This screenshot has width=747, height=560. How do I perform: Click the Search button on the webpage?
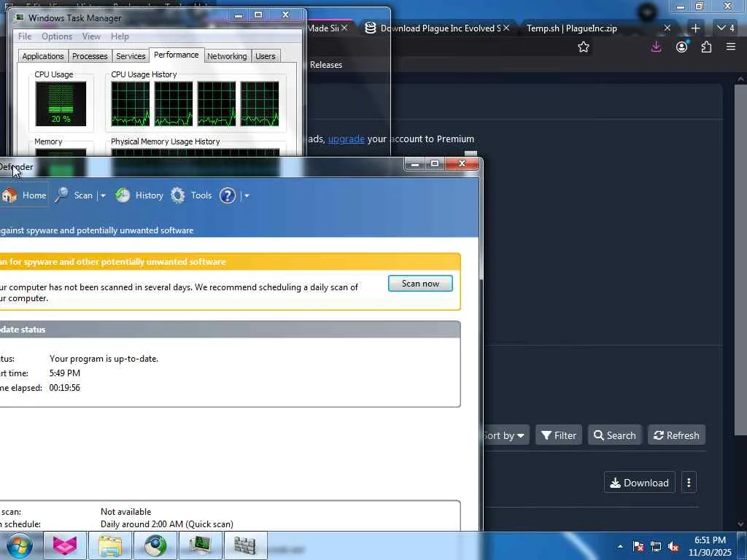614,435
